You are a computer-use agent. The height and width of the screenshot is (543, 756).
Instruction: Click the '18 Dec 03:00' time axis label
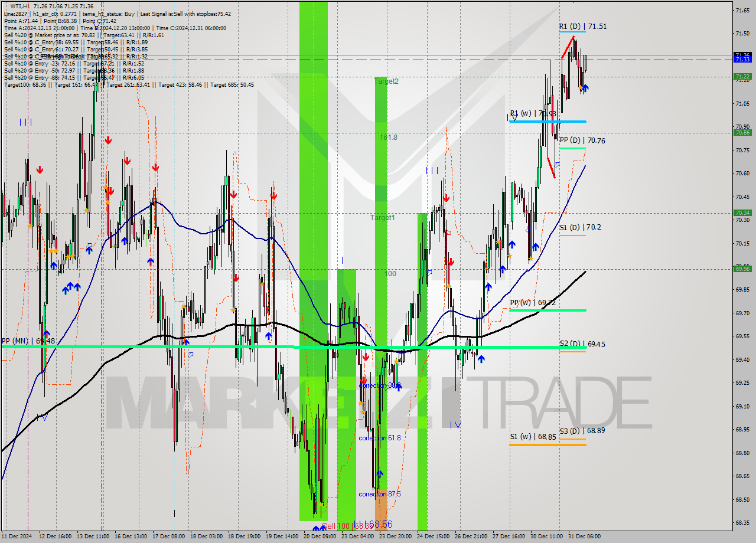point(207,537)
